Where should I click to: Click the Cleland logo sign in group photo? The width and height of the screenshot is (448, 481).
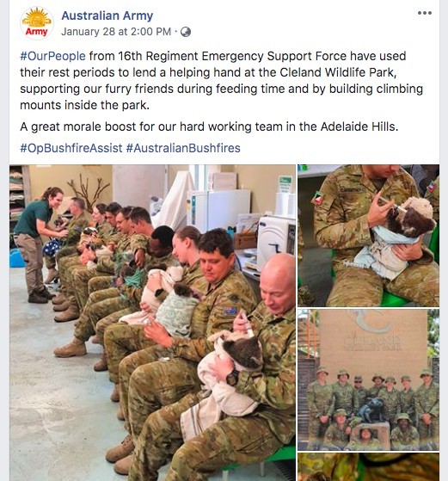(x=372, y=330)
